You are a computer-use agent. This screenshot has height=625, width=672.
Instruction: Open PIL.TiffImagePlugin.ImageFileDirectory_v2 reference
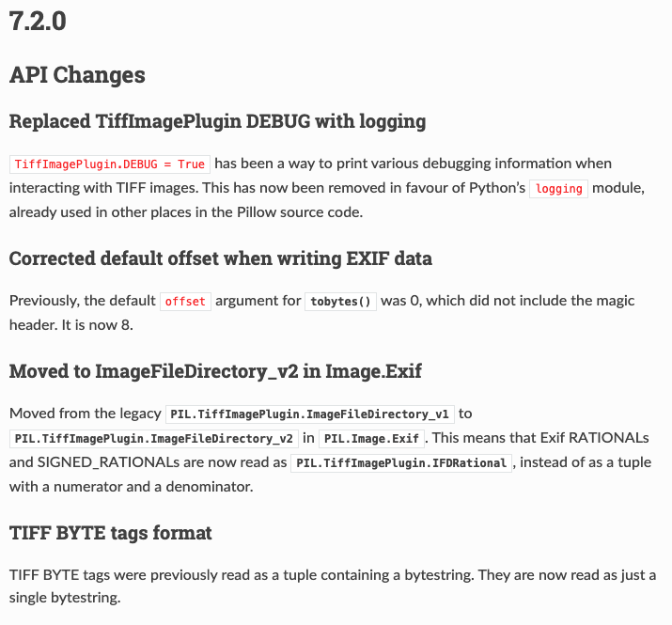(154, 439)
